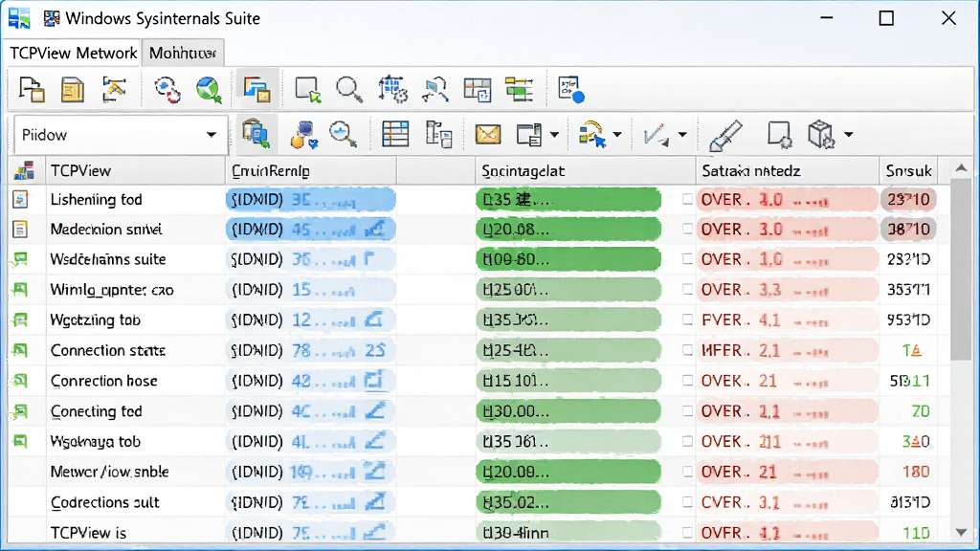Click the window select cursor icon

point(307,89)
